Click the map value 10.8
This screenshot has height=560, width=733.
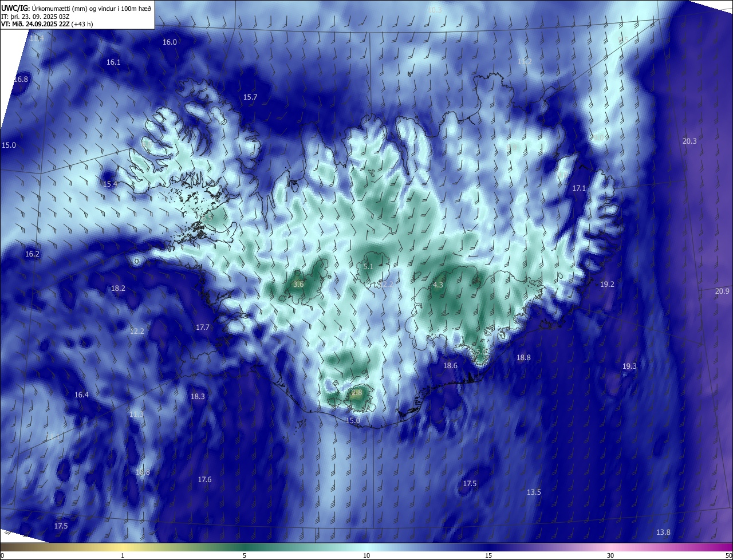pyautogui.click(x=143, y=472)
